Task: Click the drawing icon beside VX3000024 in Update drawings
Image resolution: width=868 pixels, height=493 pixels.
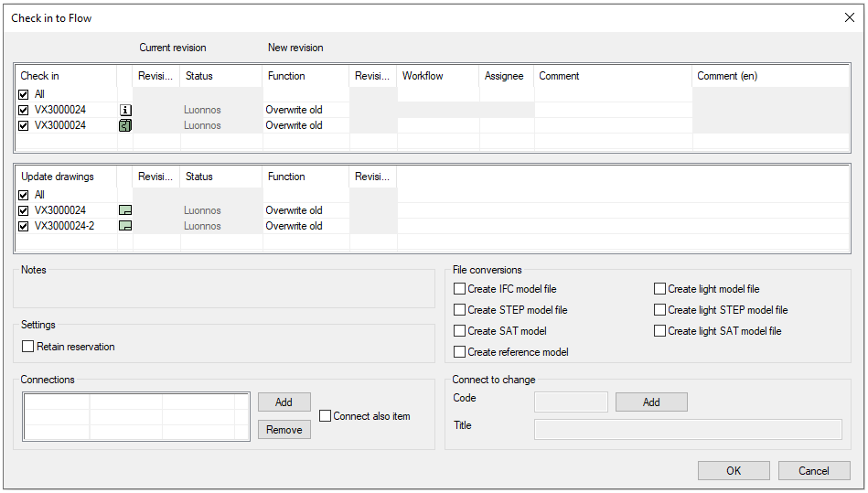Action: tap(125, 210)
